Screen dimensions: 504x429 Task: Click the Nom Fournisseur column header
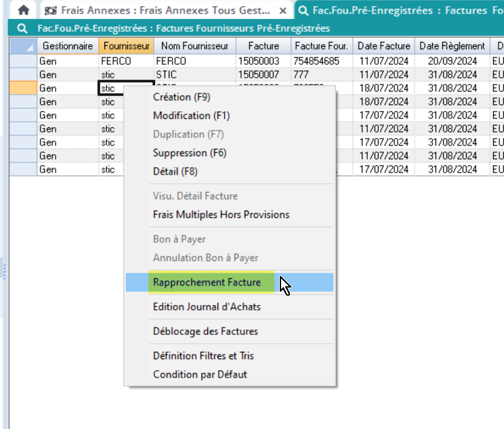coord(194,46)
